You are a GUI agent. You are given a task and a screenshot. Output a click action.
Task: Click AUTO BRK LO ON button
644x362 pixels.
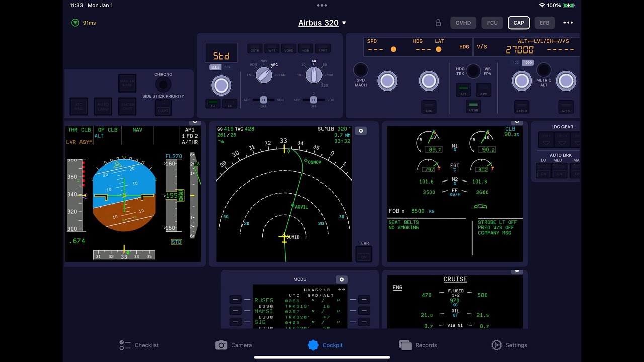pyautogui.click(x=543, y=170)
